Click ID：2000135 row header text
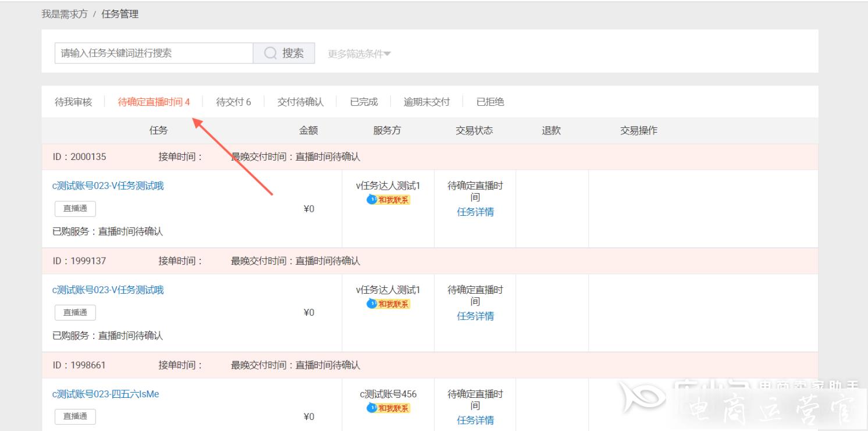868x431 pixels. (79, 157)
